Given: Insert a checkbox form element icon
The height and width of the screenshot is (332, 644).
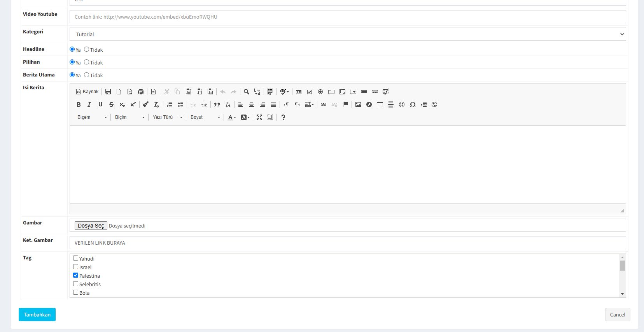Looking at the screenshot, I should click(310, 92).
